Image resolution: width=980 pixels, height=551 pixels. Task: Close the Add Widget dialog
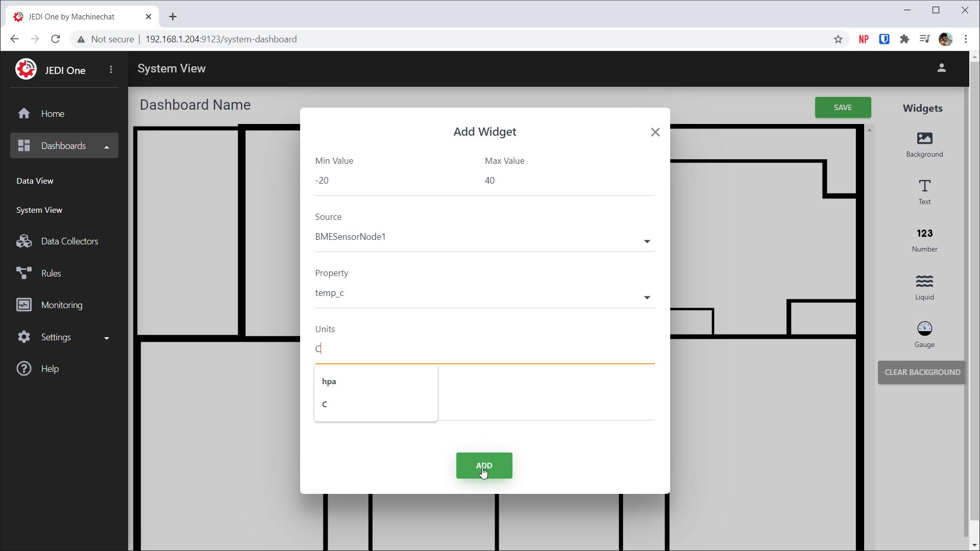[655, 132]
